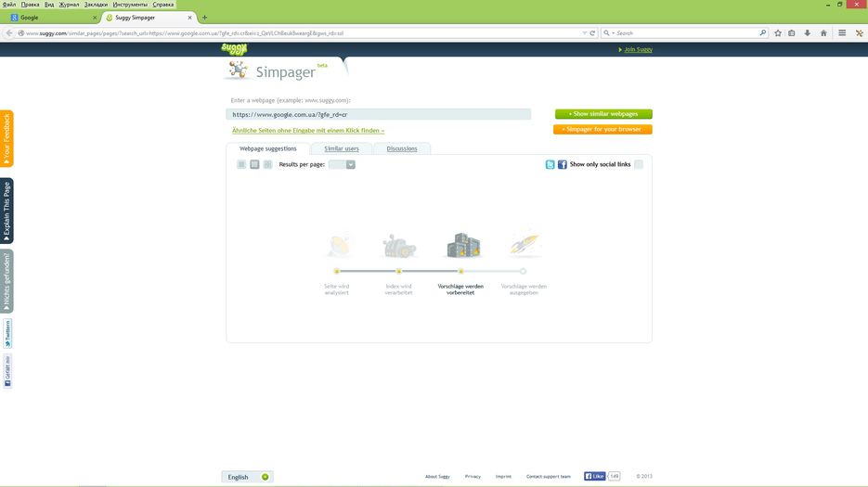Click the final empty progress step marker
This screenshot has width=868, height=487.
[524, 271]
